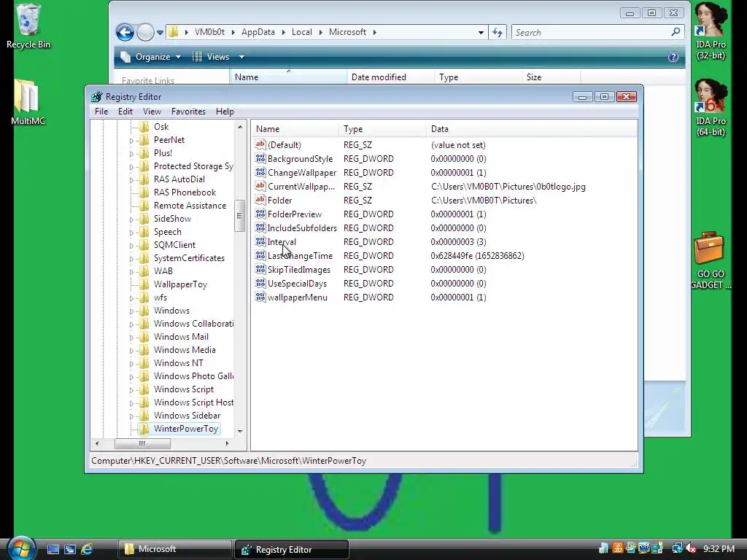
Task: Select the CurrentWallpaper string value icon
Action: pyautogui.click(x=260, y=186)
